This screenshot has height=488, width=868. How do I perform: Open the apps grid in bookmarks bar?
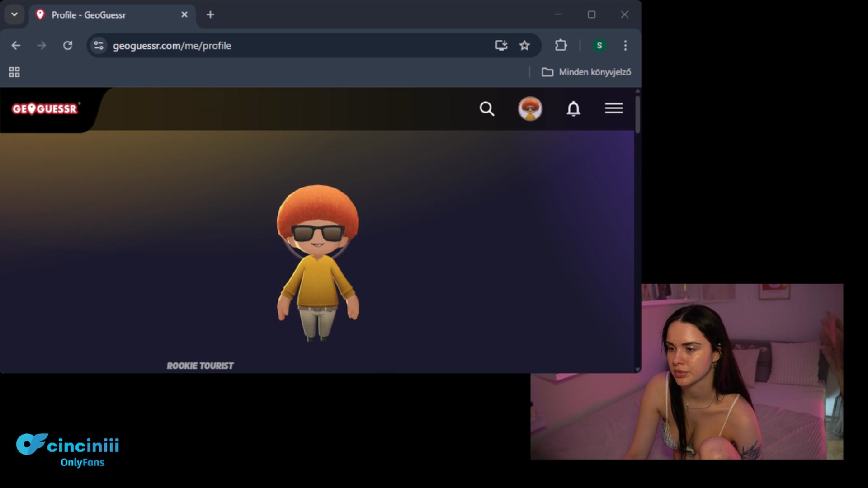[x=14, y=72]
